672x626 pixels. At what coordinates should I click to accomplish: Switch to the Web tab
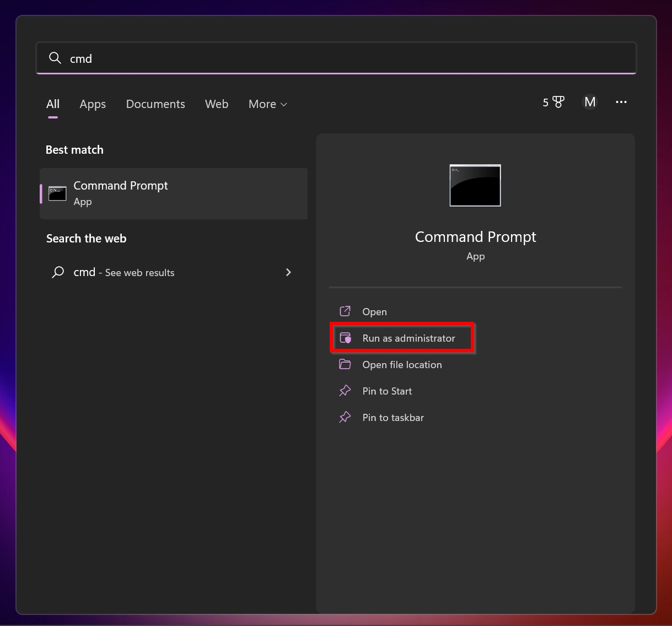217,104
